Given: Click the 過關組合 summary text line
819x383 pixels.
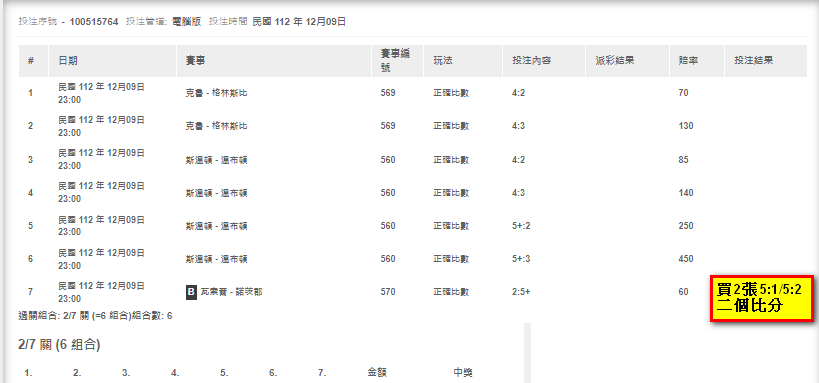Looking at the screenshot, I should click(95, 316).
